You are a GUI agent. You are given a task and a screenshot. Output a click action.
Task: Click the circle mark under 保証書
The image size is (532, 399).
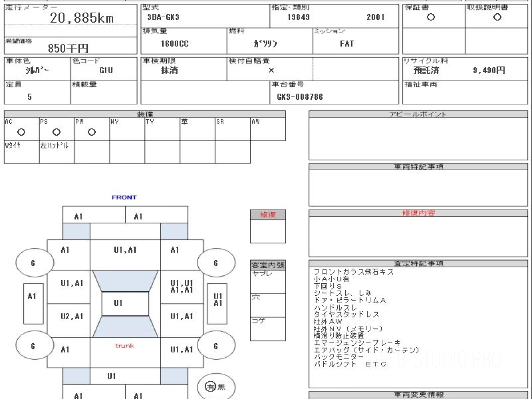coord(430,17)
